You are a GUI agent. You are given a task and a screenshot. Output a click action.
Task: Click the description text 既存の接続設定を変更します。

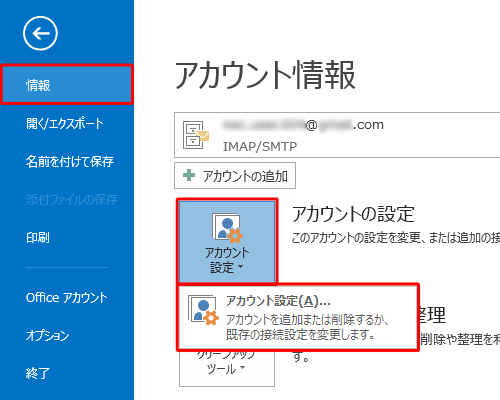(300, 334)
